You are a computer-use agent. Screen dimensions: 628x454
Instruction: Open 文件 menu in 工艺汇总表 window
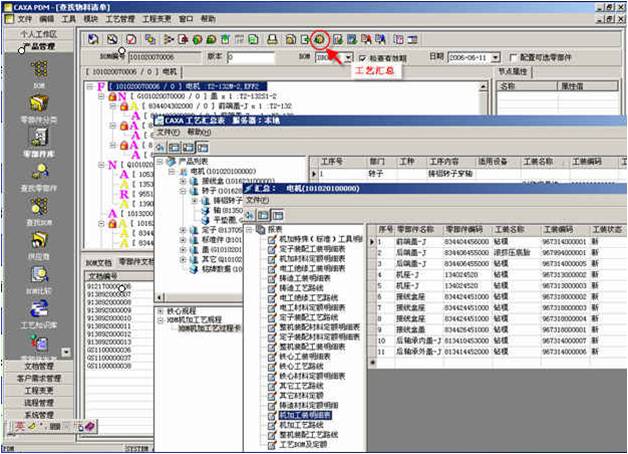point(168,132)
